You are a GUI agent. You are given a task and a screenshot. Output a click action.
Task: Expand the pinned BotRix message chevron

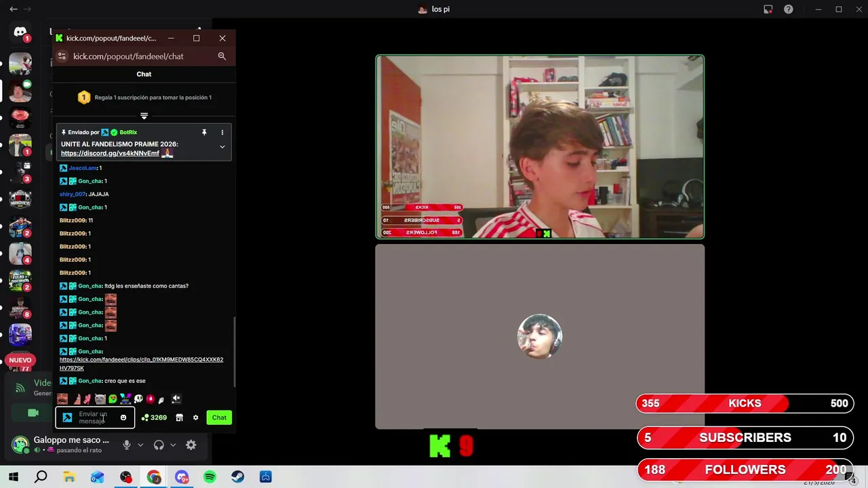point(222,146)
